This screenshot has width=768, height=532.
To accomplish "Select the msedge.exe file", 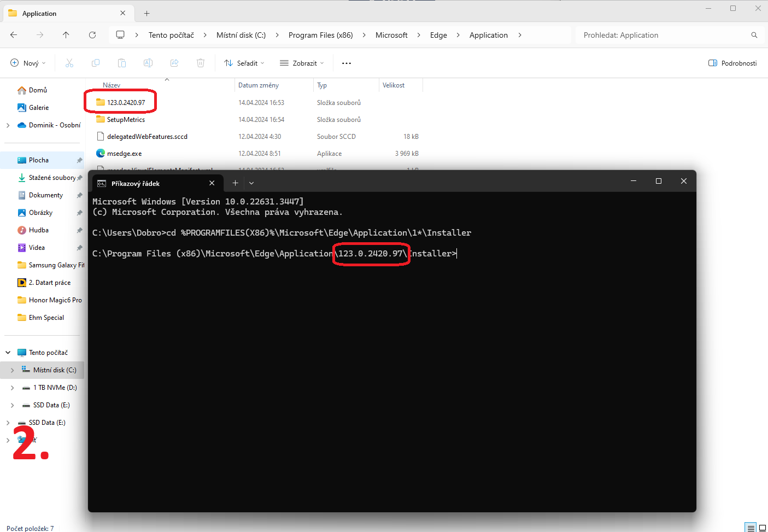I will [x=125, y=154].
